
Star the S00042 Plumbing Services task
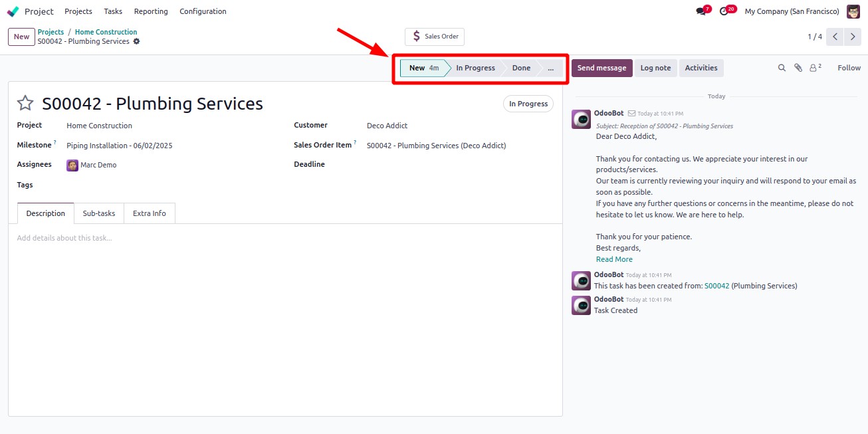25,103
